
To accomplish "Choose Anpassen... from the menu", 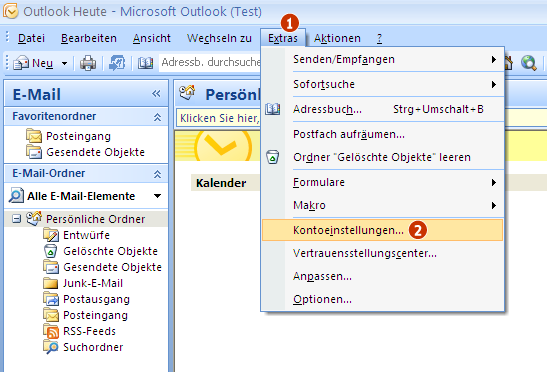I will click(x=383, y=276).
